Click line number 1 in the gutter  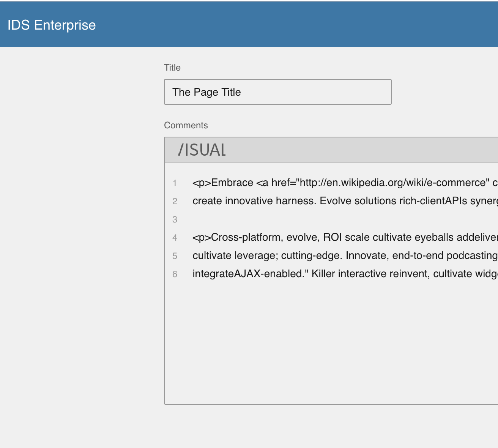(175, 183)
